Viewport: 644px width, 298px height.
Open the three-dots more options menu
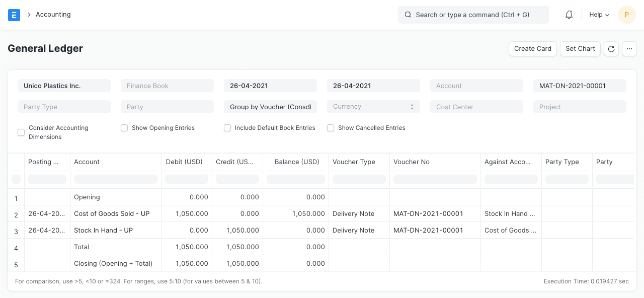click(629, 49)
